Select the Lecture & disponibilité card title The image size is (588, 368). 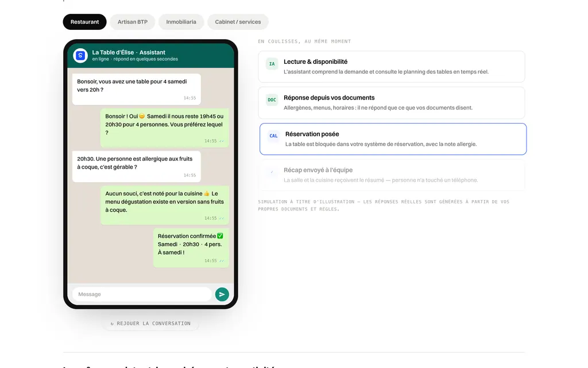tap(315, 62)
